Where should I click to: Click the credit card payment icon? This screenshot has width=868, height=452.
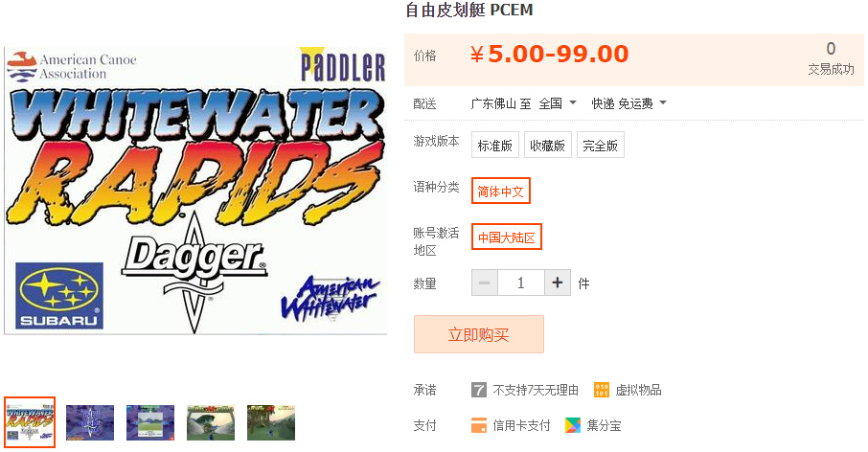[479, 425]
